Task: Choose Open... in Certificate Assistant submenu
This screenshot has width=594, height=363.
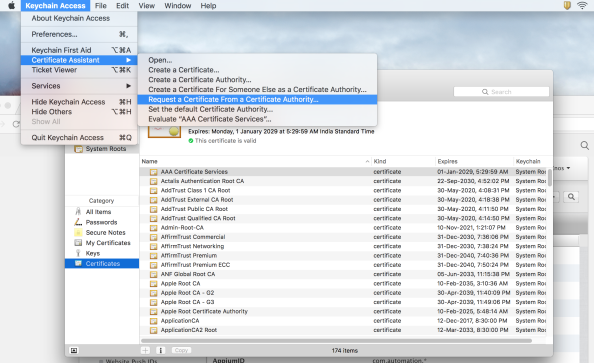Action: click(257, 60)
